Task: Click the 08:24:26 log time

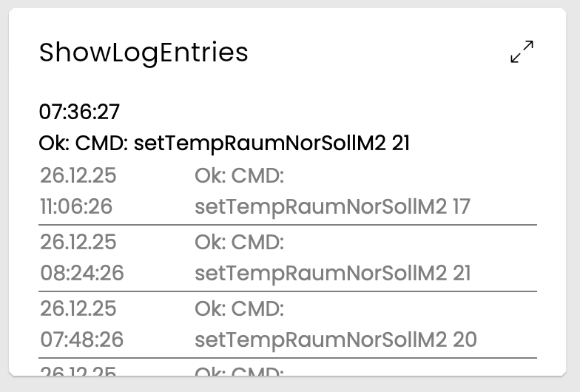Action: point(81,273)
